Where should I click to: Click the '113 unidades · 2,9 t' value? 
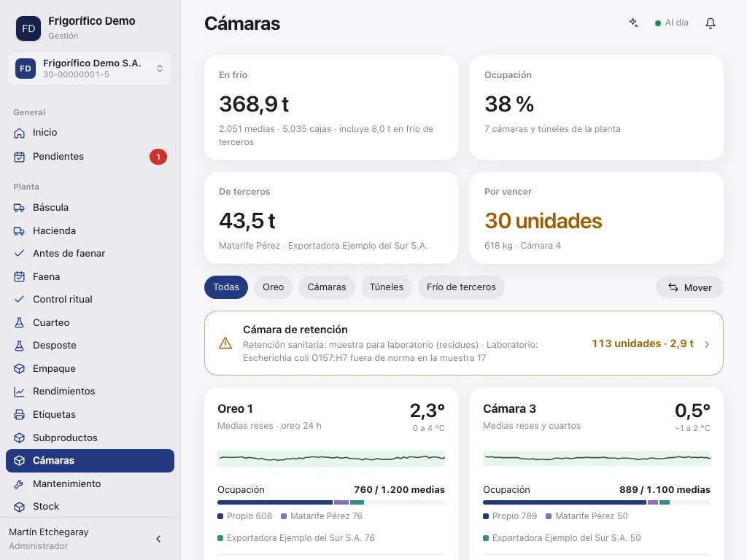point(643,344)
